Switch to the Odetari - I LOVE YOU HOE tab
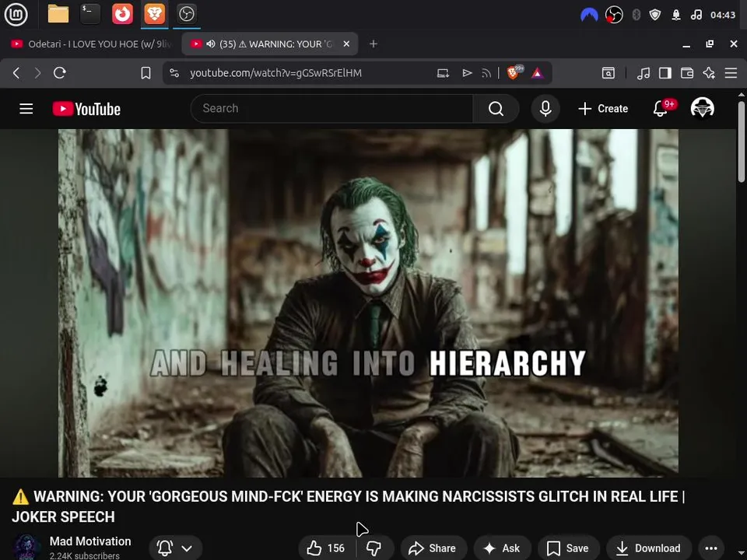The height and width of the screenshot is (560, 747). click(90, 44)
